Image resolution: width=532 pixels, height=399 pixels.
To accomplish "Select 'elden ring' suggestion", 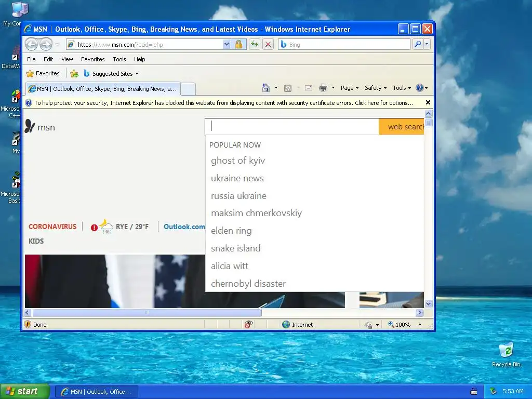I will tap(231, 231).
